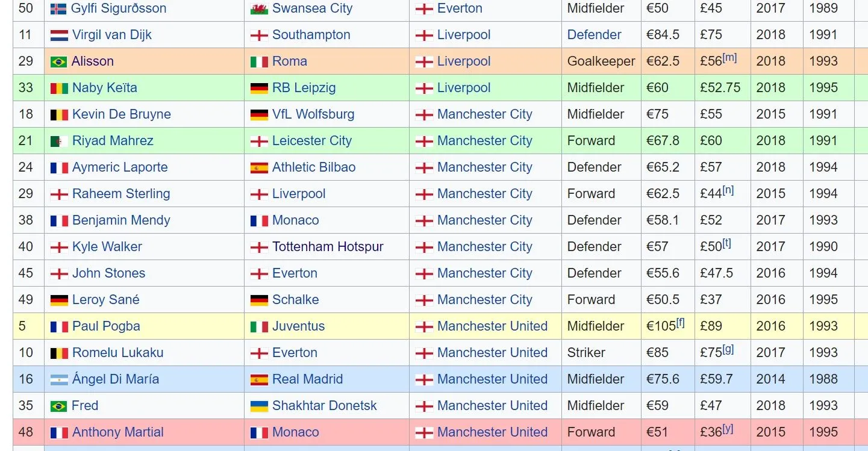This screenshot has height=451, width=868.
Task: Go to the Juventus club page
Action: [x=298, y=326]
